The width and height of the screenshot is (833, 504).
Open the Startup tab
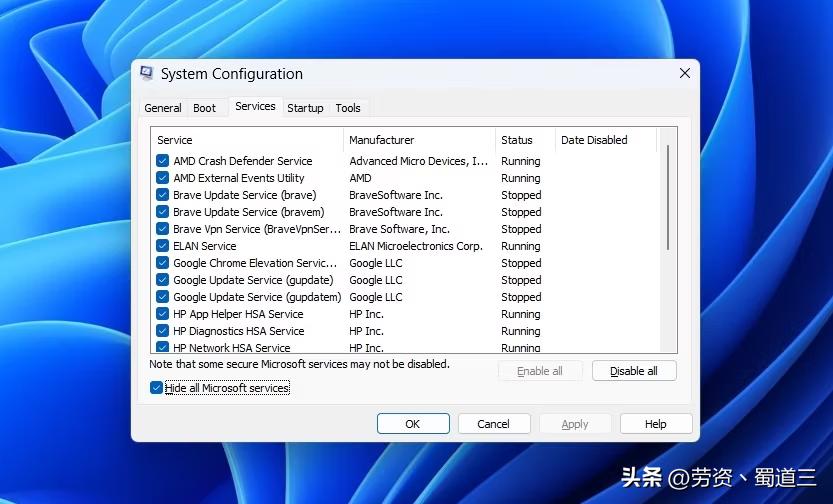click(305, 108)
